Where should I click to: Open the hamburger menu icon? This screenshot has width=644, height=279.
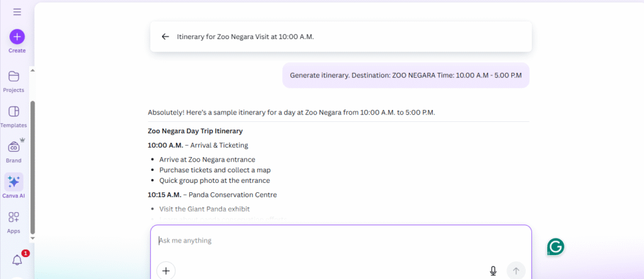point(17,12)
